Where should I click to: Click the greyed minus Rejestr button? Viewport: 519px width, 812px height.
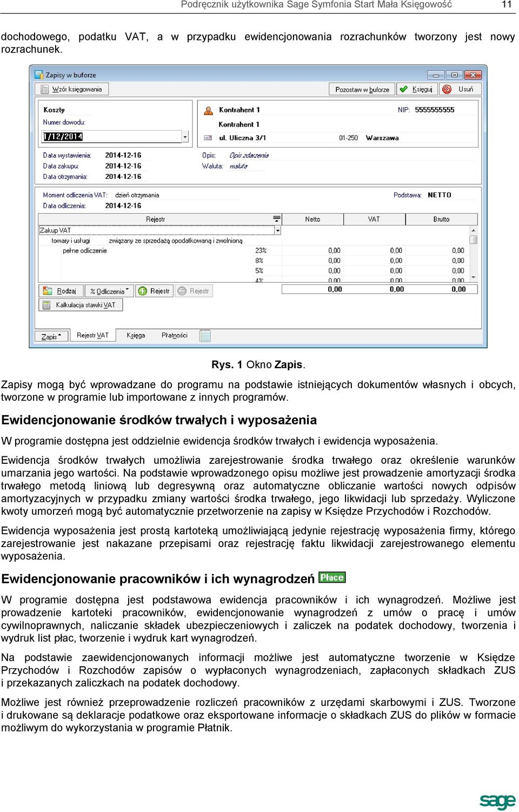coord(193,291)
